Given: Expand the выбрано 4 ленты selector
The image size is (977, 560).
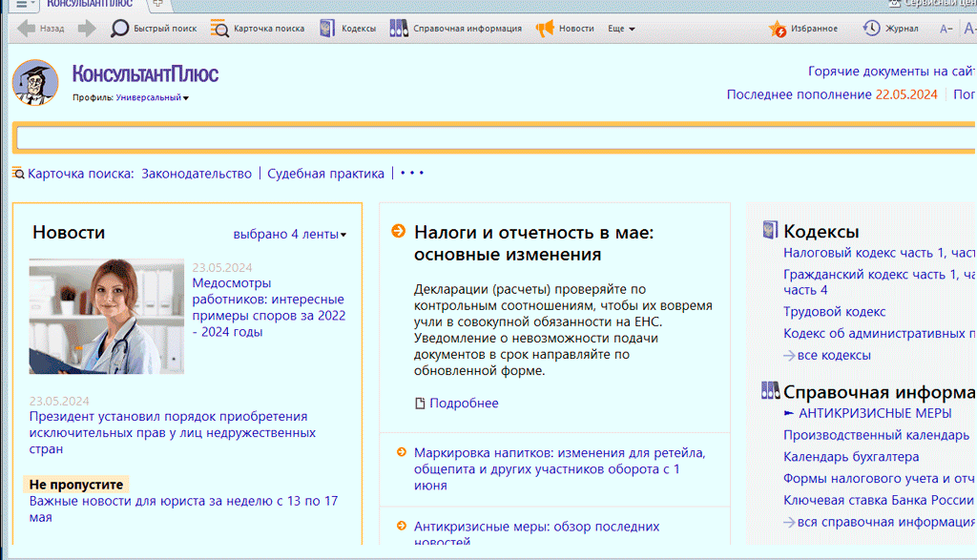Looking at the screenshot, I should point(290,234).
